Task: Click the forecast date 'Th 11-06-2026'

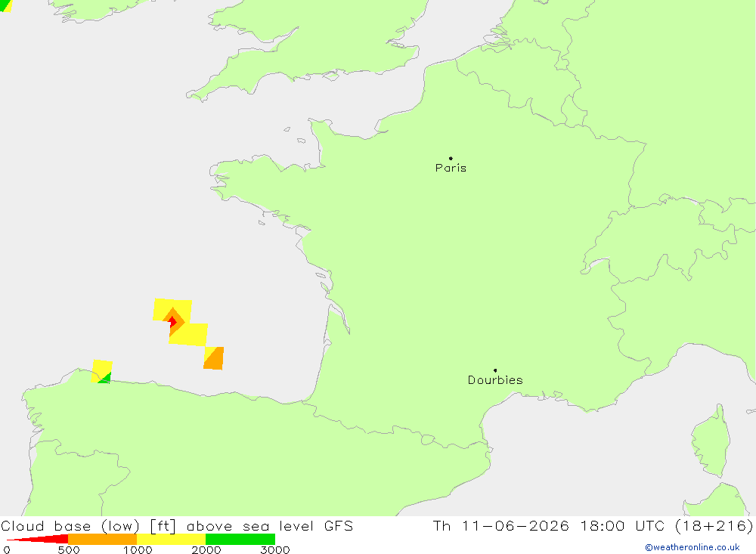Action: (x=500, y=525)
